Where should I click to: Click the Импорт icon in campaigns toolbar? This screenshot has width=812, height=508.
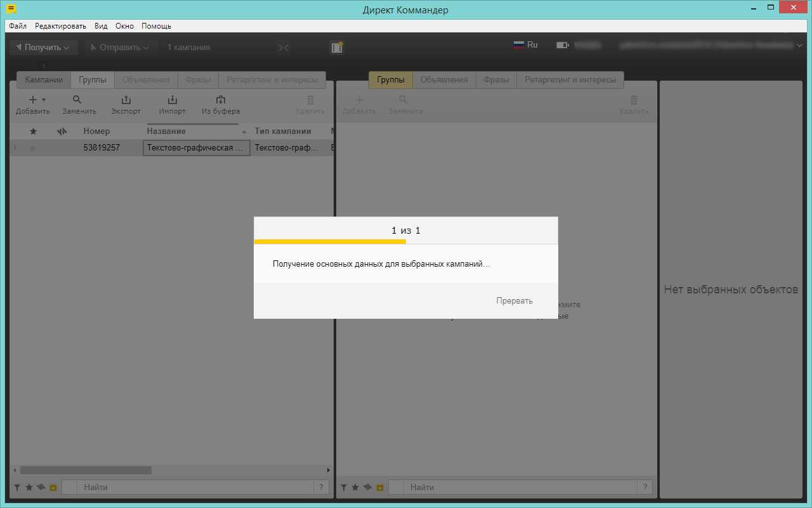(x=172, y=100)
